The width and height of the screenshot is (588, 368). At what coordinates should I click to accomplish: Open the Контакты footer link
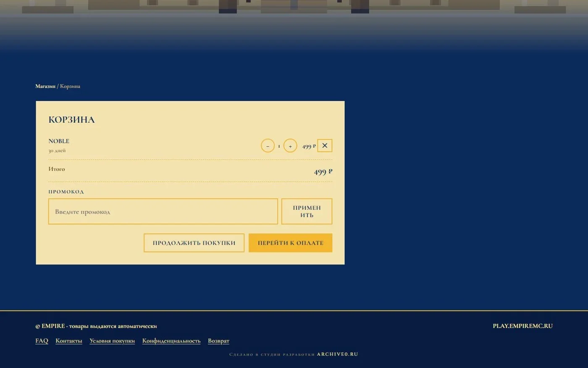pos(69,341)
